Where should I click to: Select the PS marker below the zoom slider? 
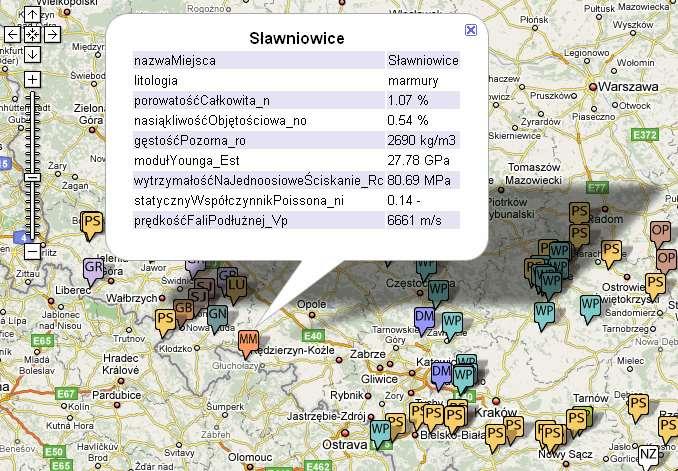[92, 224]
